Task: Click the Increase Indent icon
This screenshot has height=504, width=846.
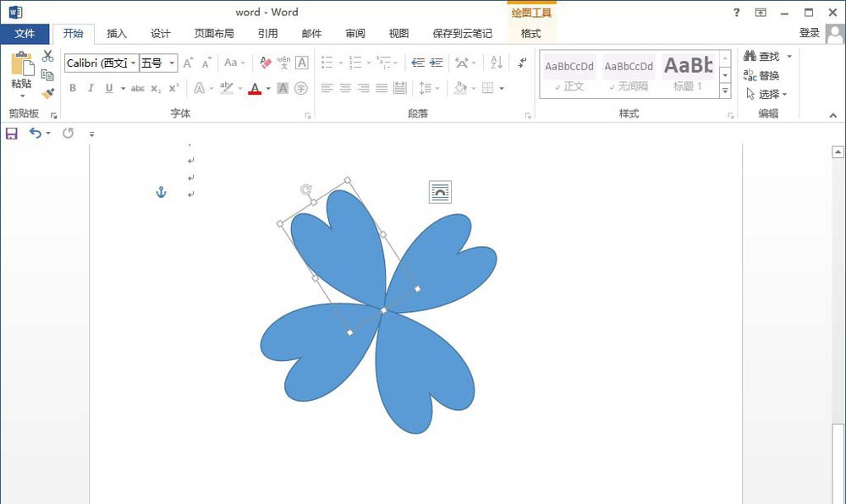Action: click(437, 63)
